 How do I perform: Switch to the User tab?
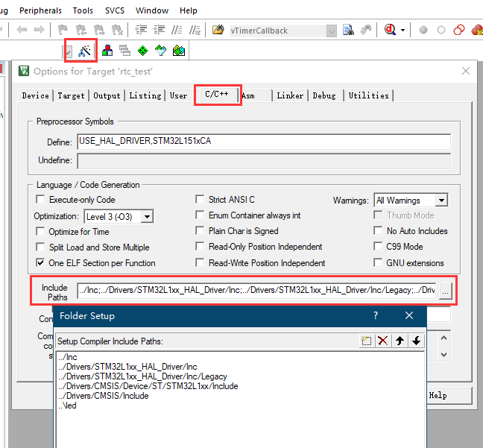(179, 95)
